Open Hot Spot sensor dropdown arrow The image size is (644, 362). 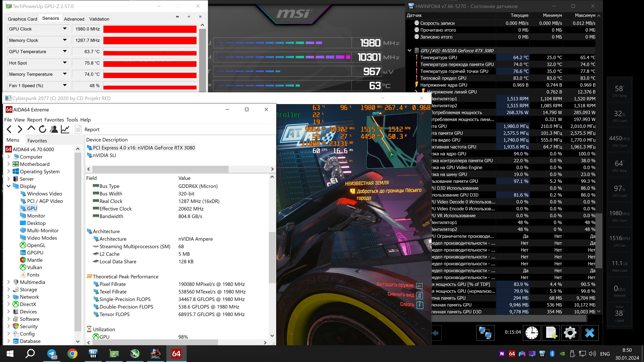tap(65, 63)
